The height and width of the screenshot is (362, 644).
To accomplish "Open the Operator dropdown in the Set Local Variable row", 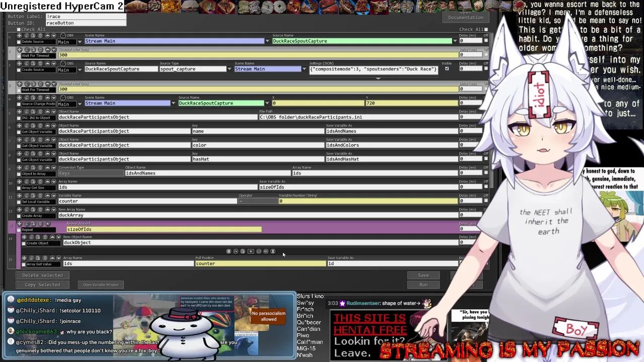I will pyautogui.click(x=258, y=201).
